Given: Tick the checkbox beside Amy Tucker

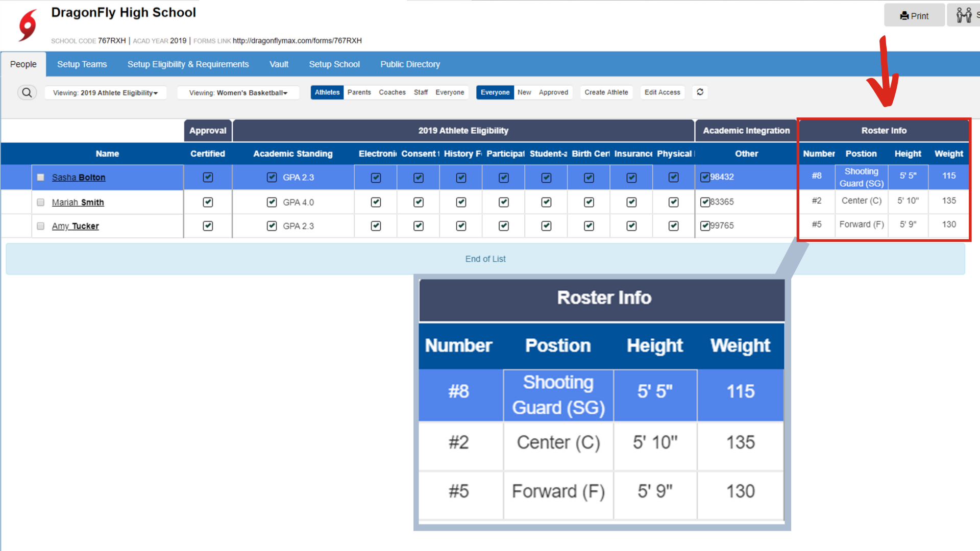Looking at the screenshot, I should click(41, 226).
